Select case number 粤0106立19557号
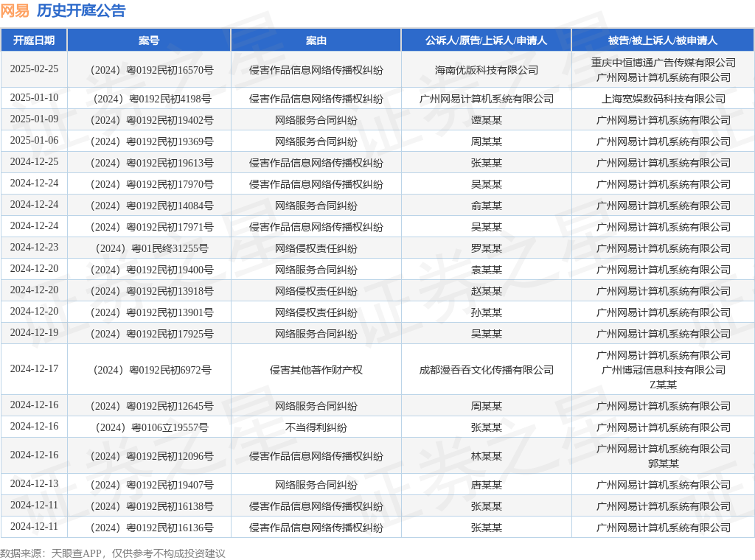The width and height of the screenshot is (755, 560). (152, 427)
